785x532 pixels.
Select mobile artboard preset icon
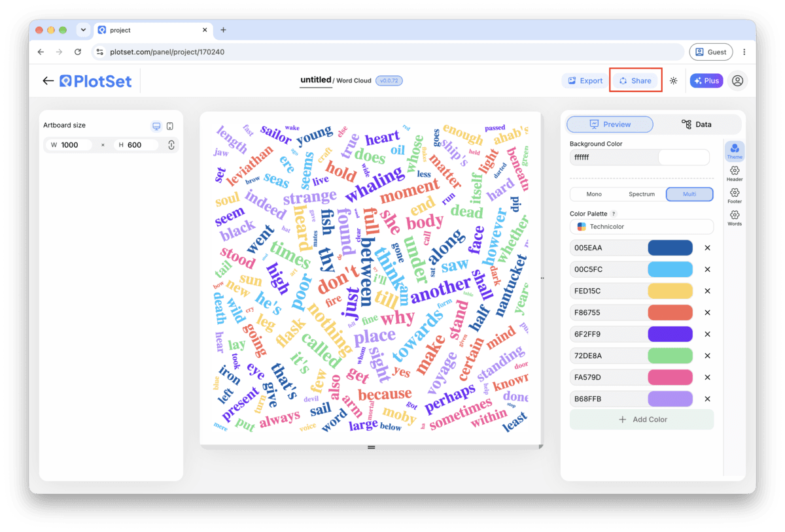click(170, 125)
